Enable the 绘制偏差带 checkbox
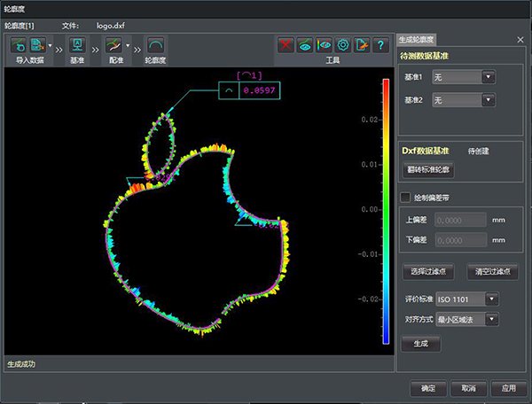This screenshot has height=404, width=532. [405, 198]
